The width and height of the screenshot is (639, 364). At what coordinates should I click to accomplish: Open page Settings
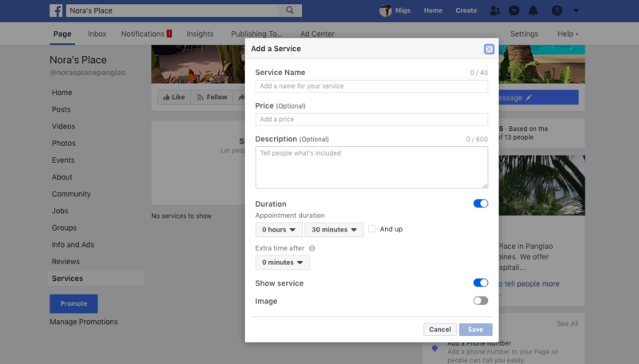point(524,34)
